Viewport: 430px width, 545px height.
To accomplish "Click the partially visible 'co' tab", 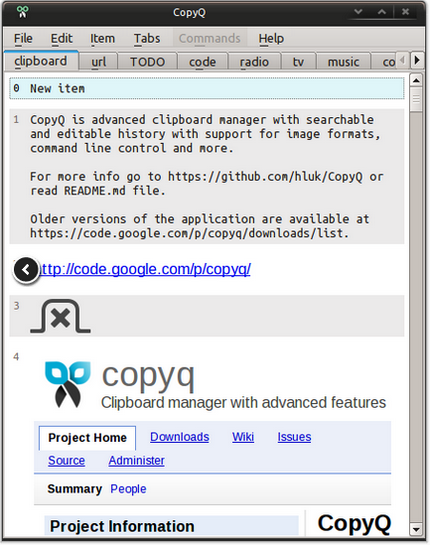I will pos(385,62).
